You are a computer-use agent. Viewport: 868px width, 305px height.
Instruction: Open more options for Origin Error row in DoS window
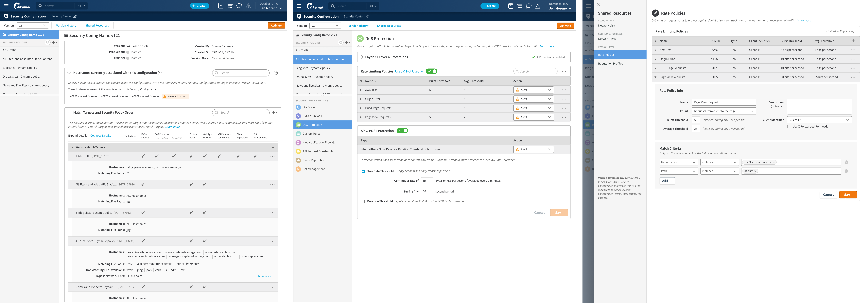click(x=564, y=99)
